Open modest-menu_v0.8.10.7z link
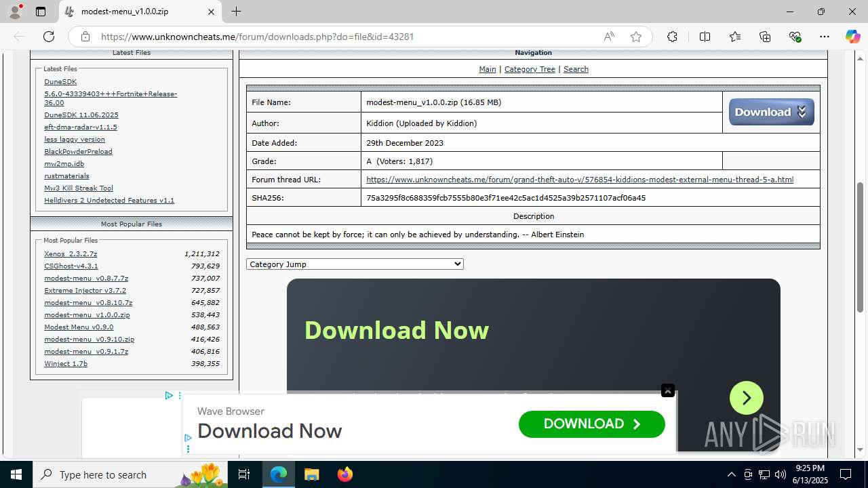Image resolution: width=868 pixels, height=488 pixels. pos(88,303)
